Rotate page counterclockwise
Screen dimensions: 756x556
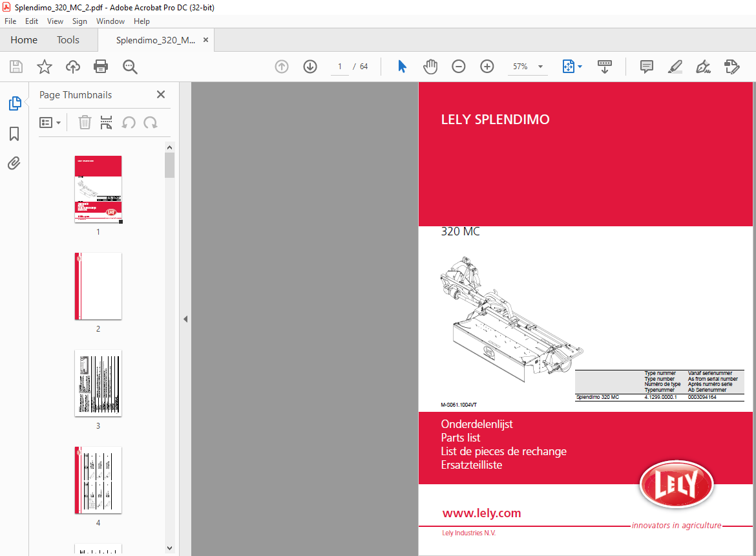tap(128, 122)
